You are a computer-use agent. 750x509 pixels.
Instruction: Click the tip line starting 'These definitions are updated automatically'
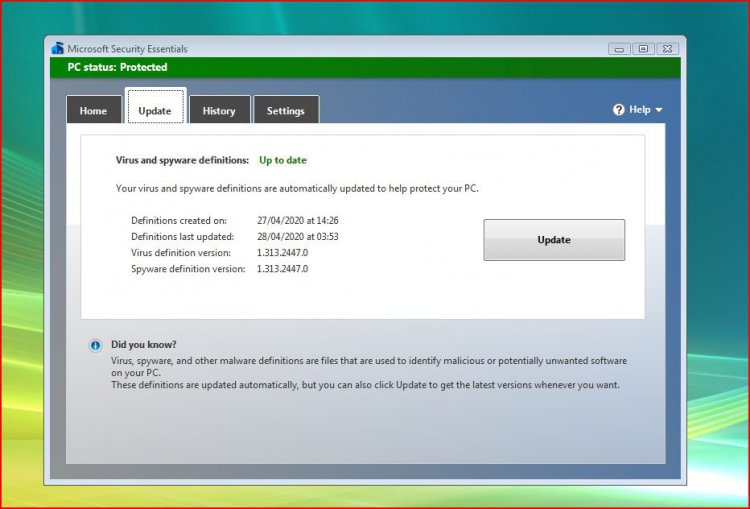(365, 385)
